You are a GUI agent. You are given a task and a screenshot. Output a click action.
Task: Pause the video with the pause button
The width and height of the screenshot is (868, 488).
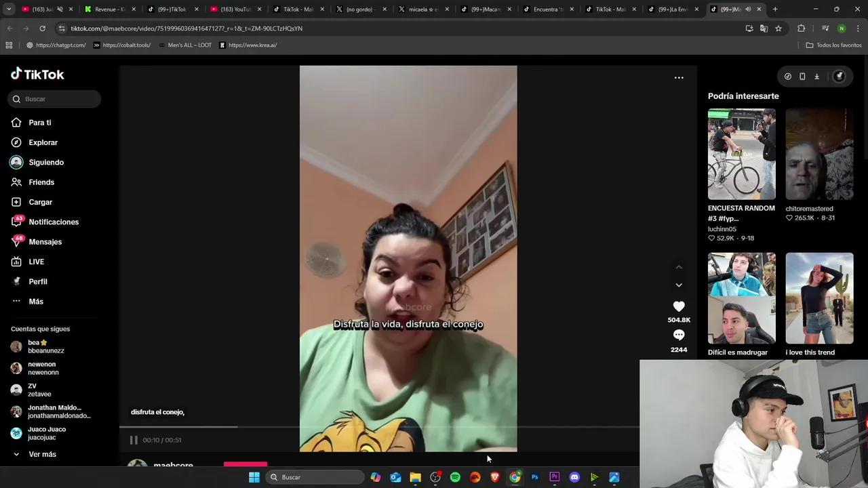134,440
